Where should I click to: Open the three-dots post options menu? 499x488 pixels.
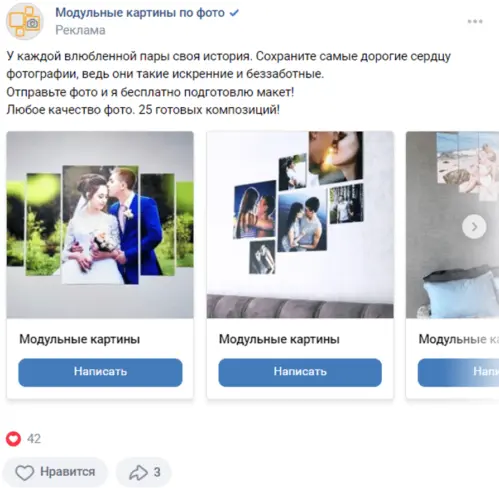coord(475,22)
